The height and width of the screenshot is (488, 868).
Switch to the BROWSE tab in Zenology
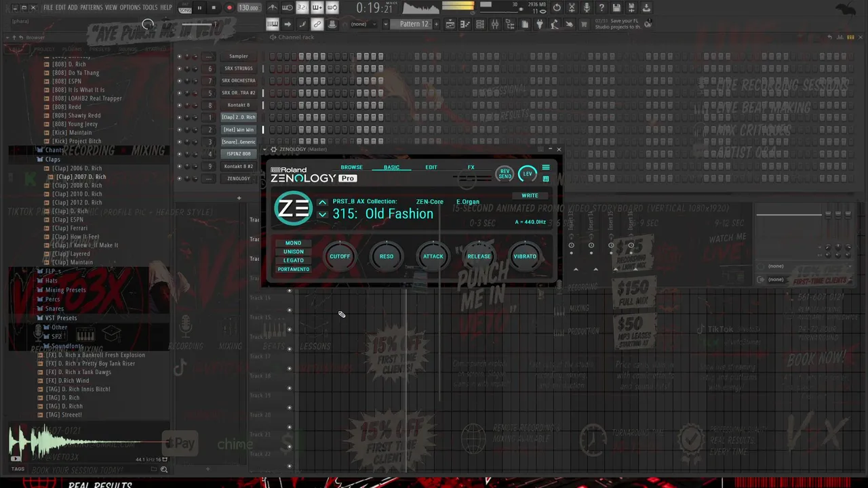click(x=351, y=167)
